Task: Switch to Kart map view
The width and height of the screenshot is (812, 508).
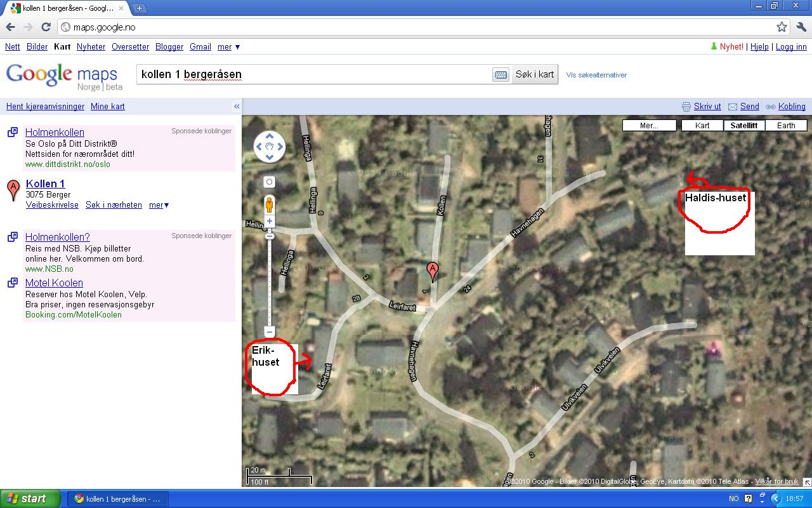Action: [x=702, y=125]
